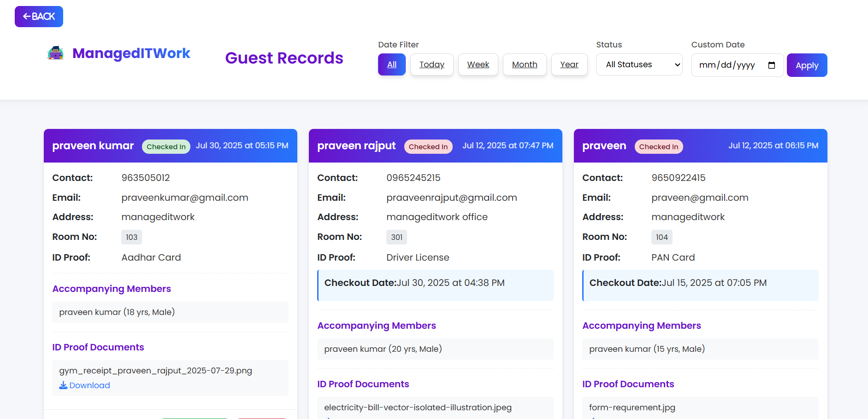Click the ManagedITWork logo icon
Image resolution: width=868 pixels, height=419 pixels.
pyautogui.click(x=55, y=52)
